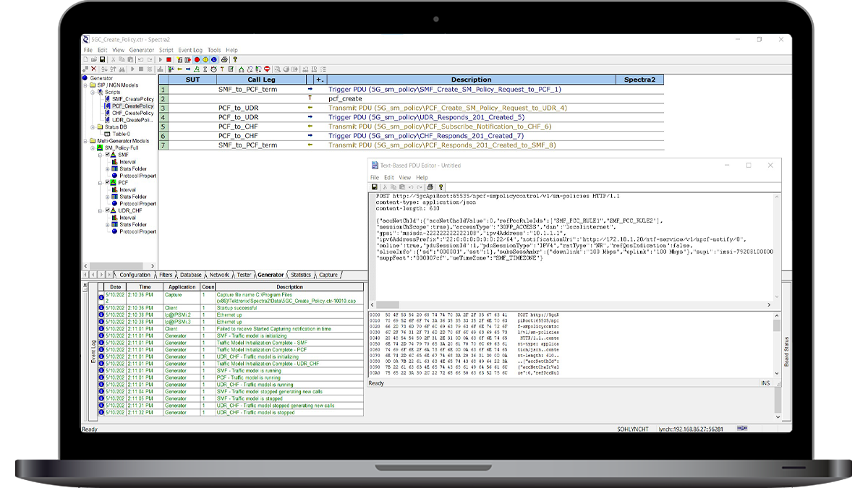The height and width of the screenshot is (488, 868).
Task: Click the alarm clock timer icon in script toolbar
Action: point(213,69)
